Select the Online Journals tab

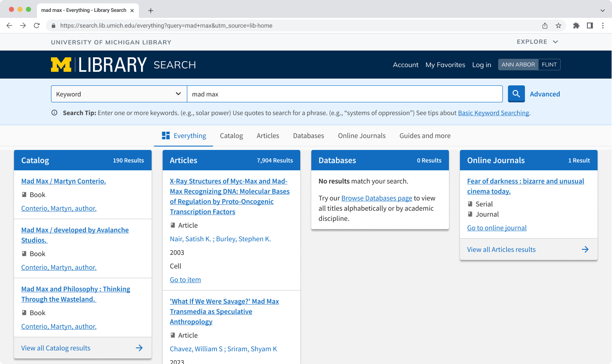coord(362,135)
